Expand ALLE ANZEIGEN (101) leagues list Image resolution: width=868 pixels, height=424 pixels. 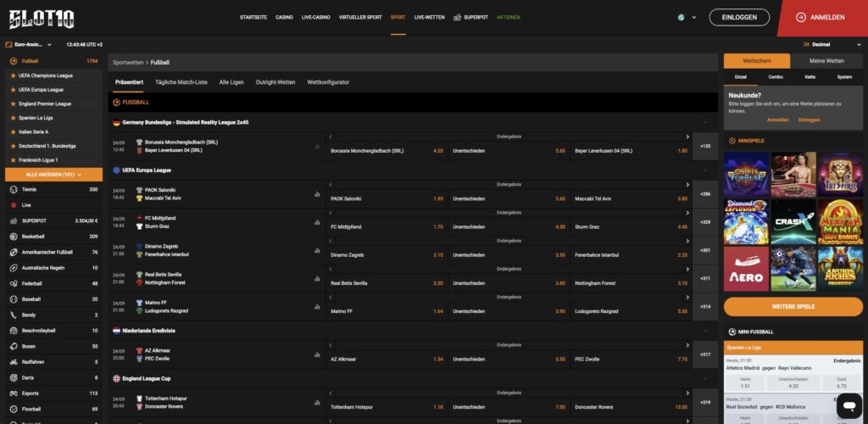53,175
